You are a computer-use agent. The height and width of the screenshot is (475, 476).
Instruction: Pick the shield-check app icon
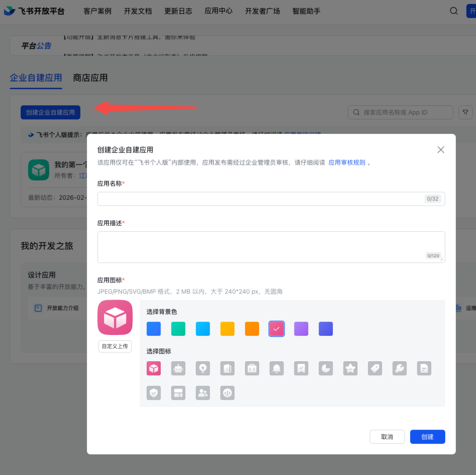pos(154,393)
